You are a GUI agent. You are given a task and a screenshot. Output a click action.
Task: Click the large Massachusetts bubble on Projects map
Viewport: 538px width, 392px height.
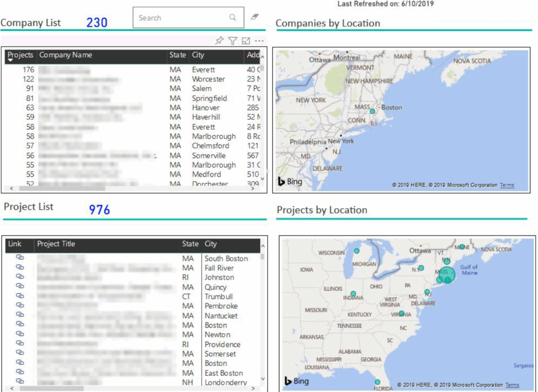tap(446, 274)
